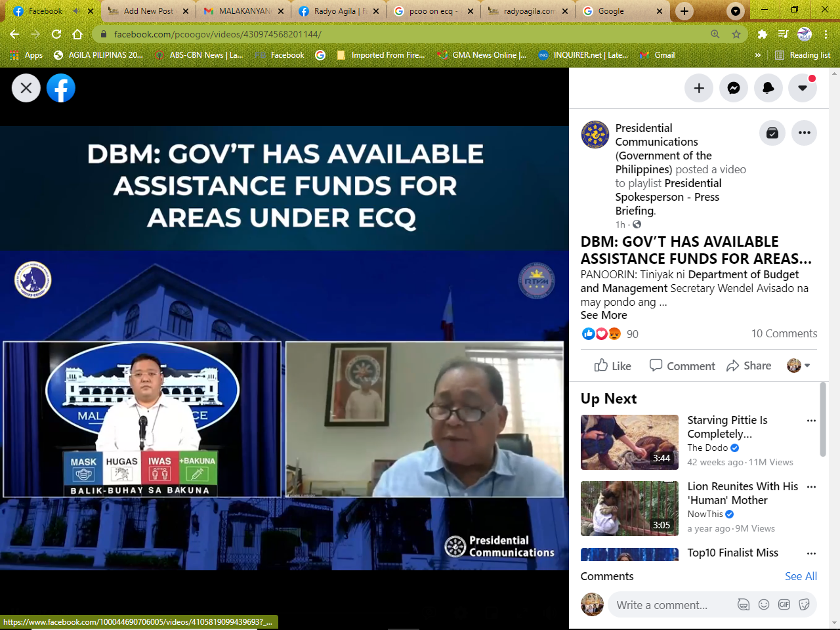Click the Write a comment field
Image resolution: width=840 pixels, height=630 pixels.
pyautogui.click(x=669, y=605)
